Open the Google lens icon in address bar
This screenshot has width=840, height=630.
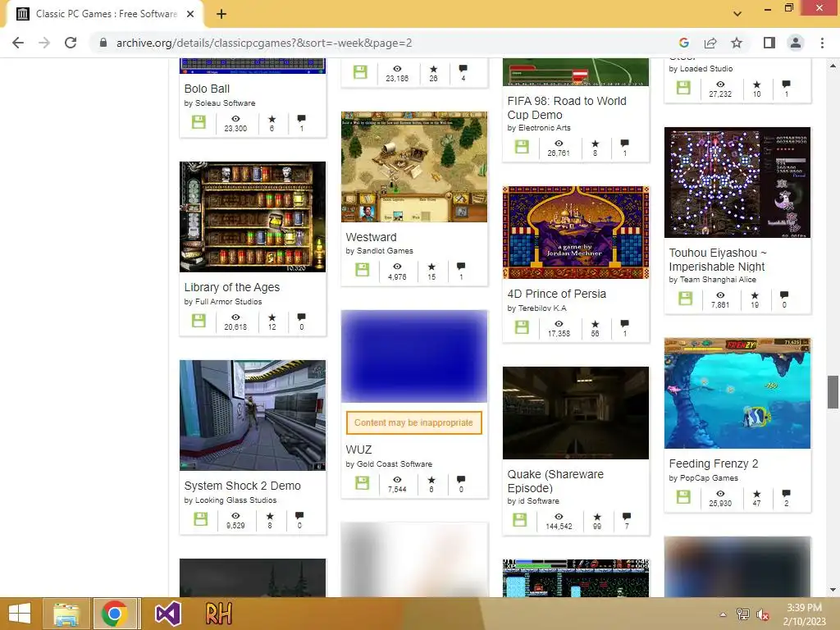click(x=683, y=43)
